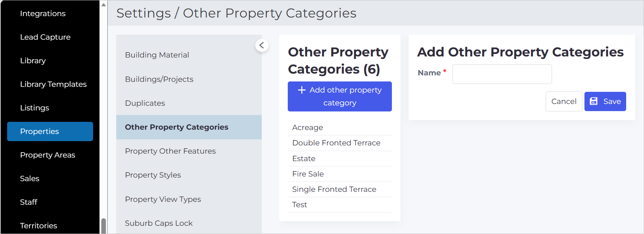644x234 pixels.
Task: Cancel adding the property category
Action: coord(564,101)
